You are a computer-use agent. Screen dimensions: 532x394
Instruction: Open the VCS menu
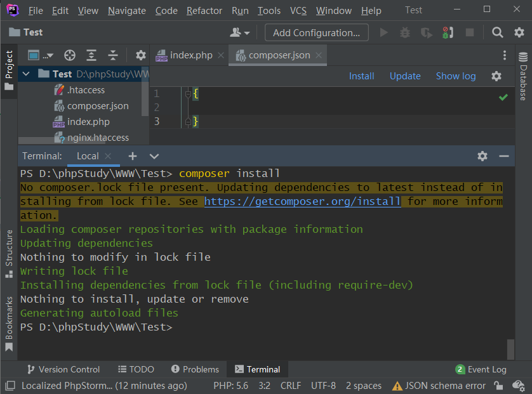tap(298, 11)
